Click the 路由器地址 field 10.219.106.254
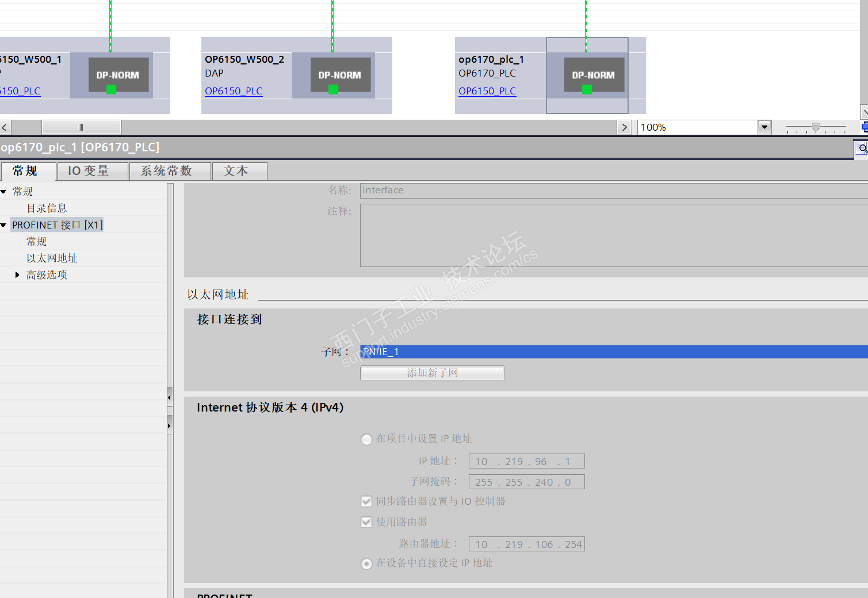The height and width of the screenshot is (598, 868). 527,544
